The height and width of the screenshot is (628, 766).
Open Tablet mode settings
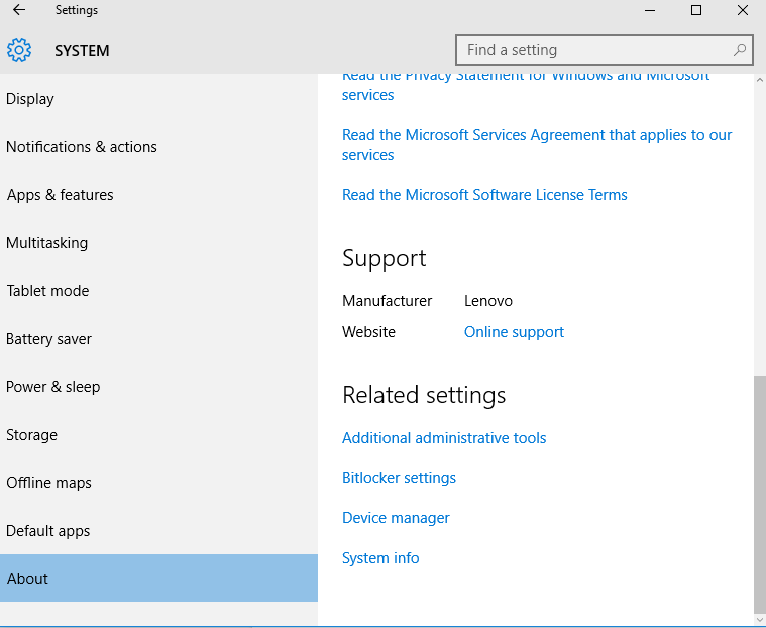point(159,291)
